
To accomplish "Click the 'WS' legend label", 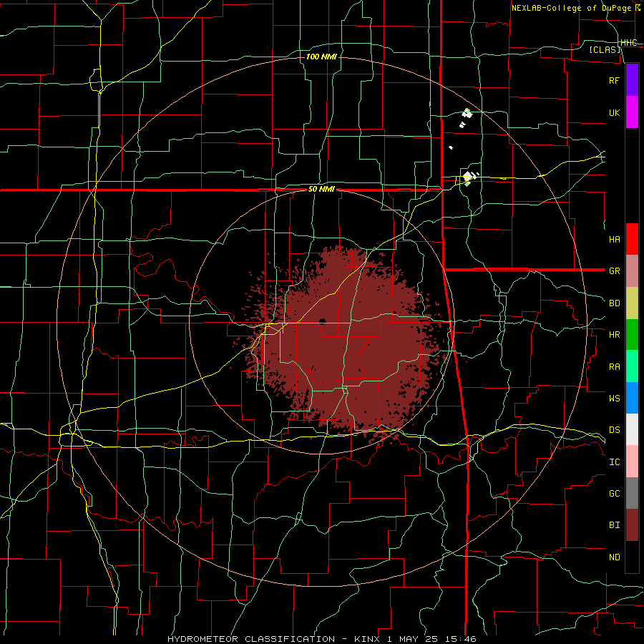I will pyautogui.click(x=615, y=398).
